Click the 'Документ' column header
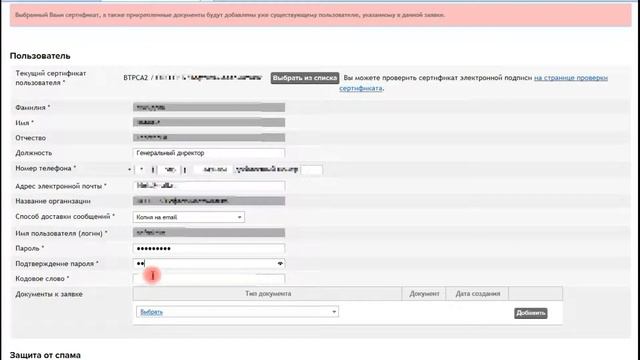The width and height of the screenshot is (640, 360). [x=424, y=293]
